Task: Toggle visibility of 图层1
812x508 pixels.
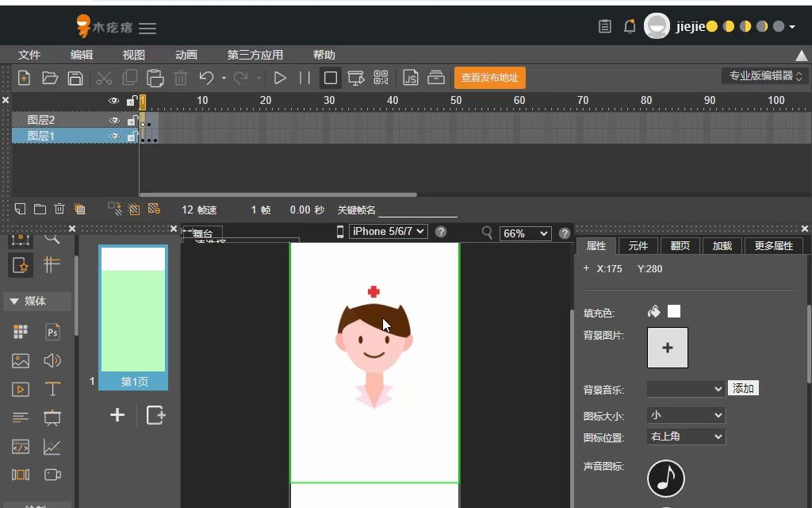Action: point(114,137)
